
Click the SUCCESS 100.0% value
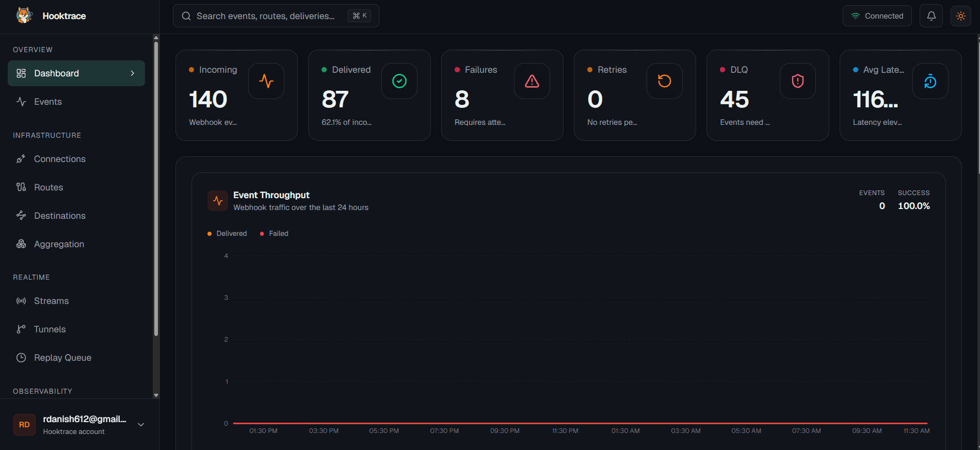click(914, 206)
